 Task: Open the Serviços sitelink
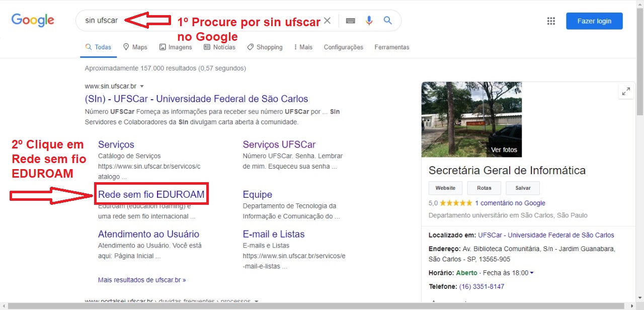coord(116,144)
